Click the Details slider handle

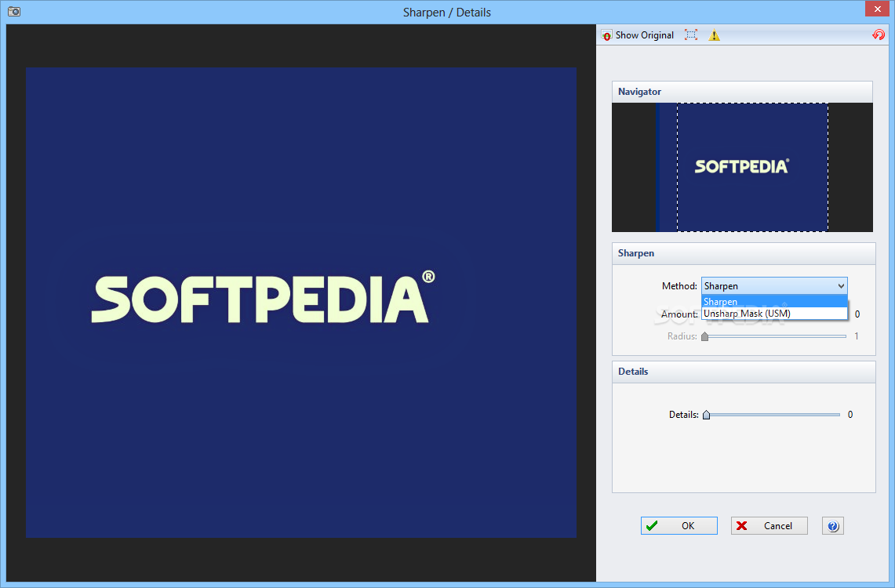click(x=707, y=415)
